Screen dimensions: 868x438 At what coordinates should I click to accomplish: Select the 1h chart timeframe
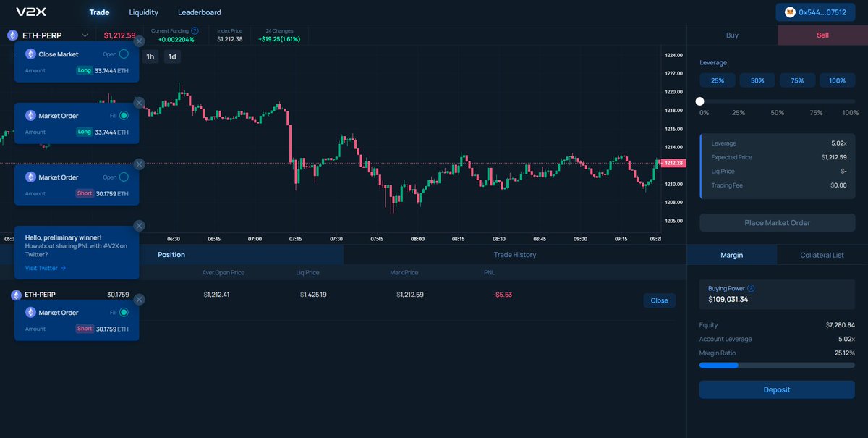(x=150, y=56)
